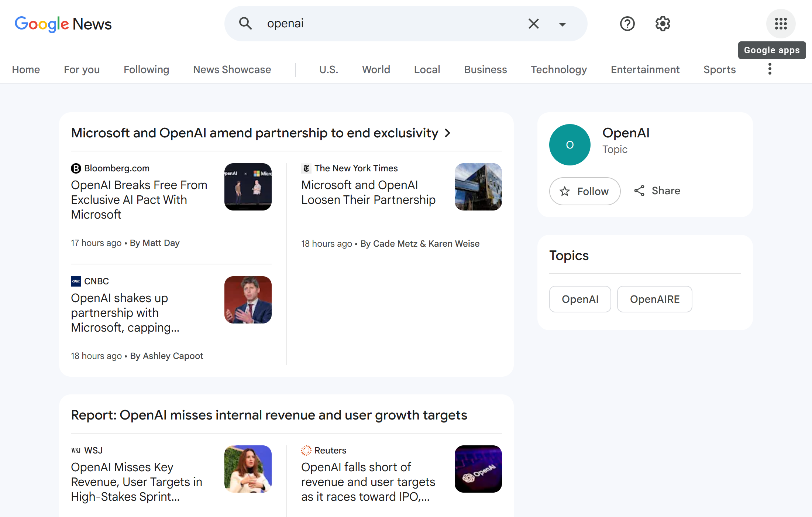Viewport: 812px width, 517px height.
Task: Select the OpenAIRE topic chip
Action: [x=654, y=299]
